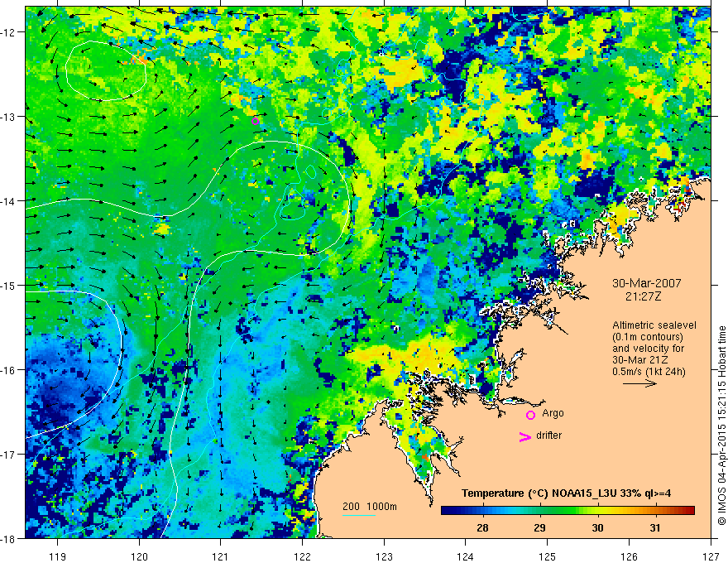
Task: Click the cyan isobath legend line
Action: click(359, 515)
